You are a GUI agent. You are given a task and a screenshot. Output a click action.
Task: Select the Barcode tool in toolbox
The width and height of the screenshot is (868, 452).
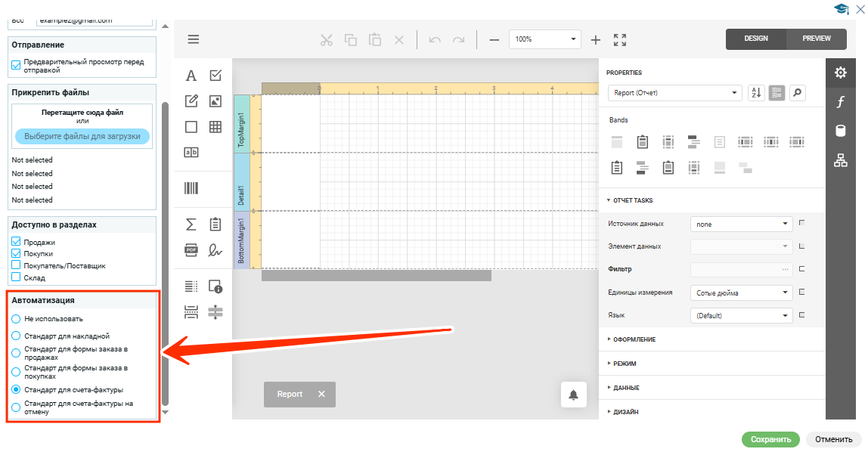click(191, 188)
